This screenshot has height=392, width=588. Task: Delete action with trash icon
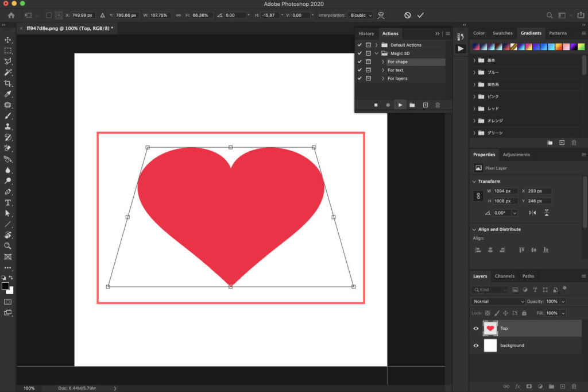(437, 105)
